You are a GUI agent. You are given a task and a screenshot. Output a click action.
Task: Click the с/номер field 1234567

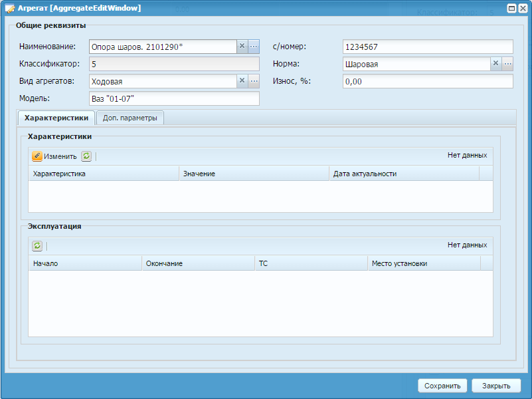pos(428,47)
